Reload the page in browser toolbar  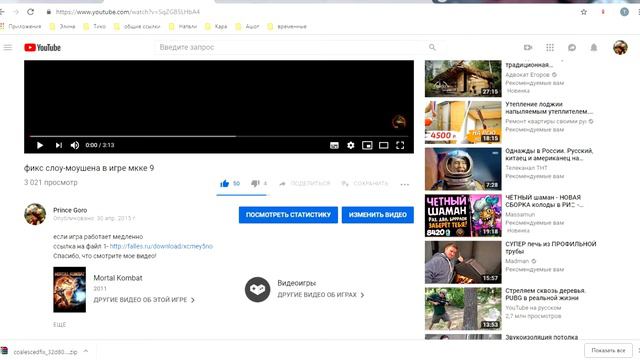(31, 12)
